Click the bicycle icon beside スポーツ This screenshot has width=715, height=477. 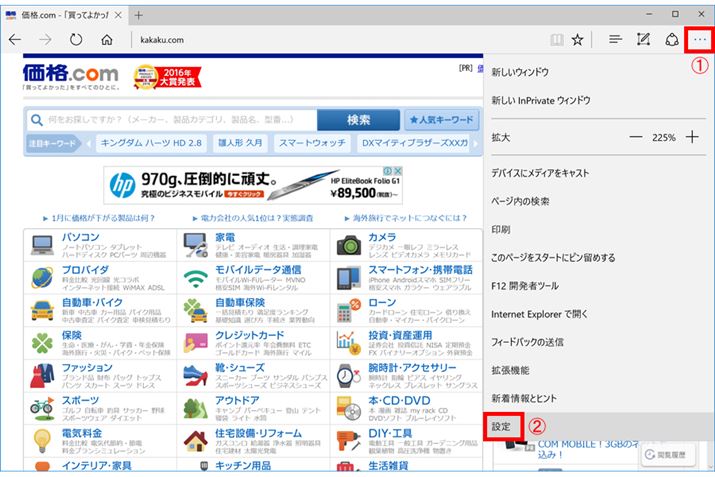[x=42, y=409]
